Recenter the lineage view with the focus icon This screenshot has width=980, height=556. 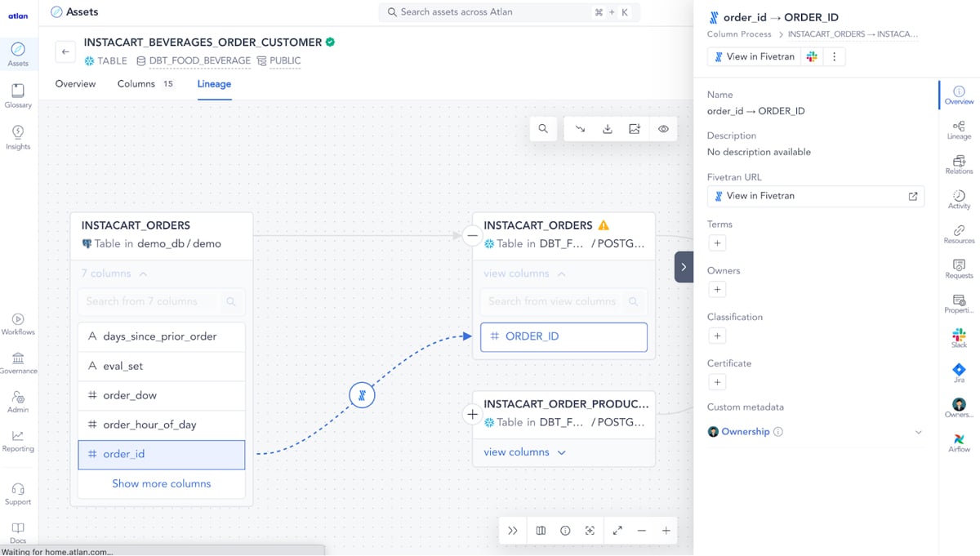(x=590, y=530)
